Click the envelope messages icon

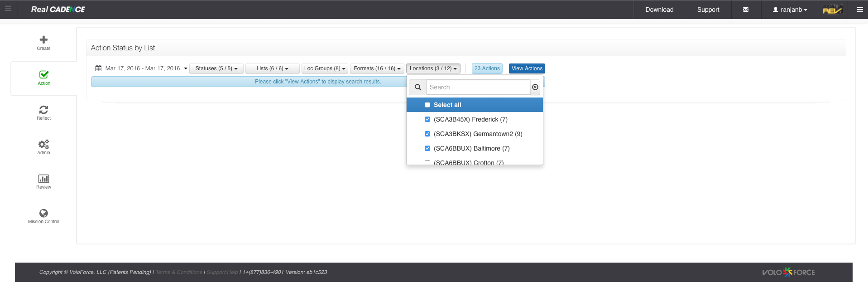point(745,10)
